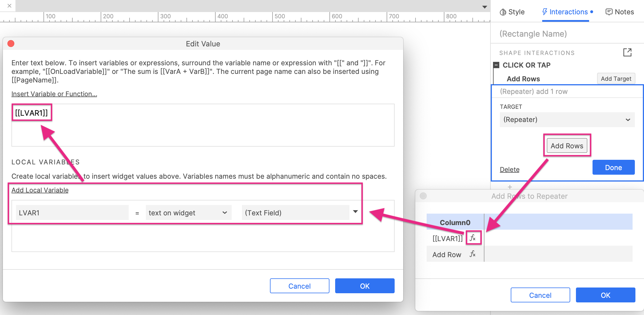
Task: Switch to the Style tab
Action: point(512,12)
